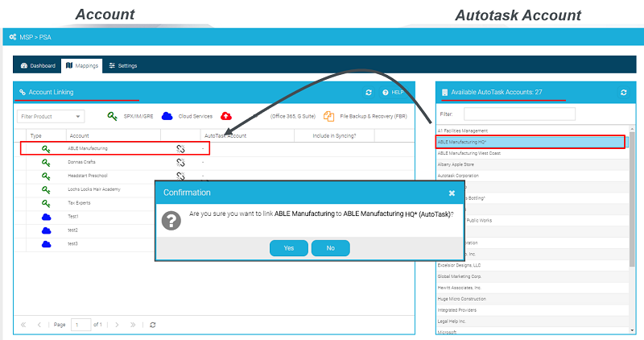This screenshot has height=340, width=644.
Task: Click cloud icon in test2 row
Action: point(47,230)
